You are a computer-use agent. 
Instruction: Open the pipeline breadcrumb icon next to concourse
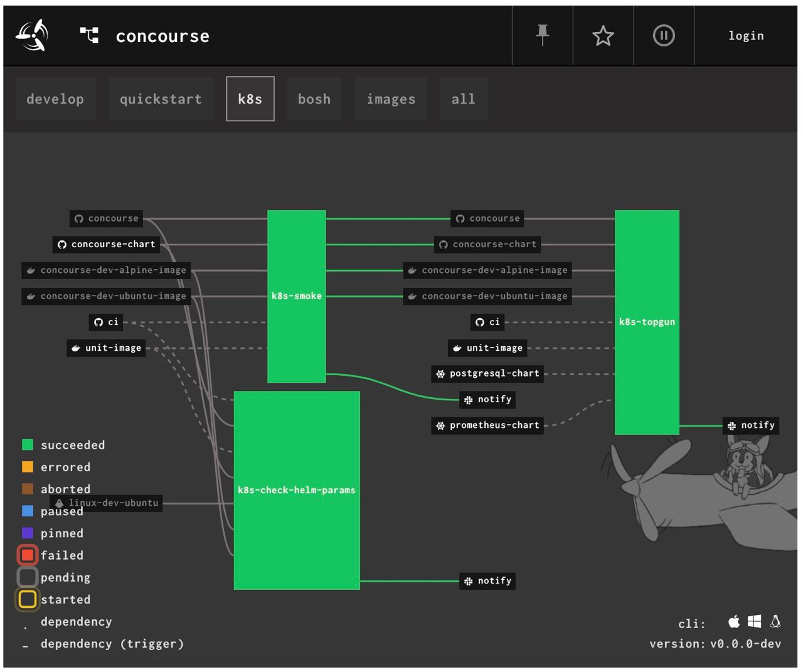(x=89, y=35)
